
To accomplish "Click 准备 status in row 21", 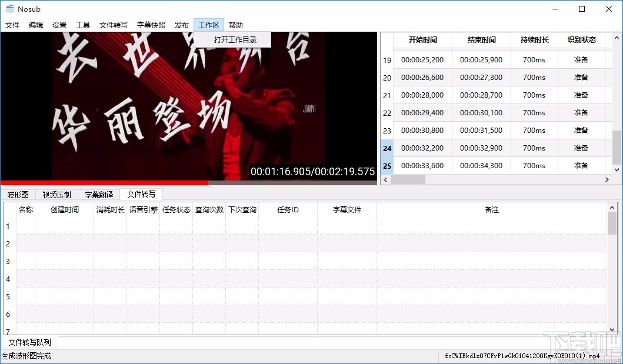I will coord(581,95).
